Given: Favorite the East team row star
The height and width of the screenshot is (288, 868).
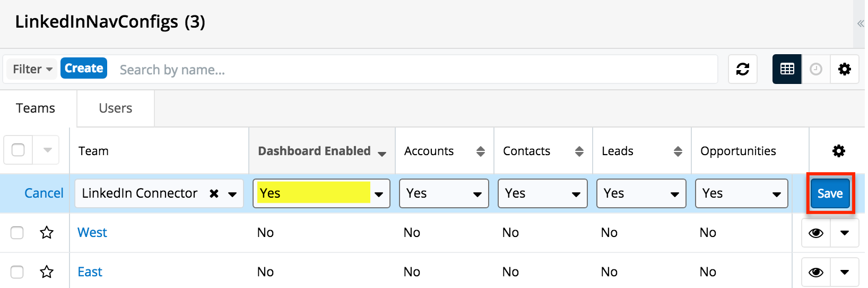Looking at the screenshot, I should (47, 272).
